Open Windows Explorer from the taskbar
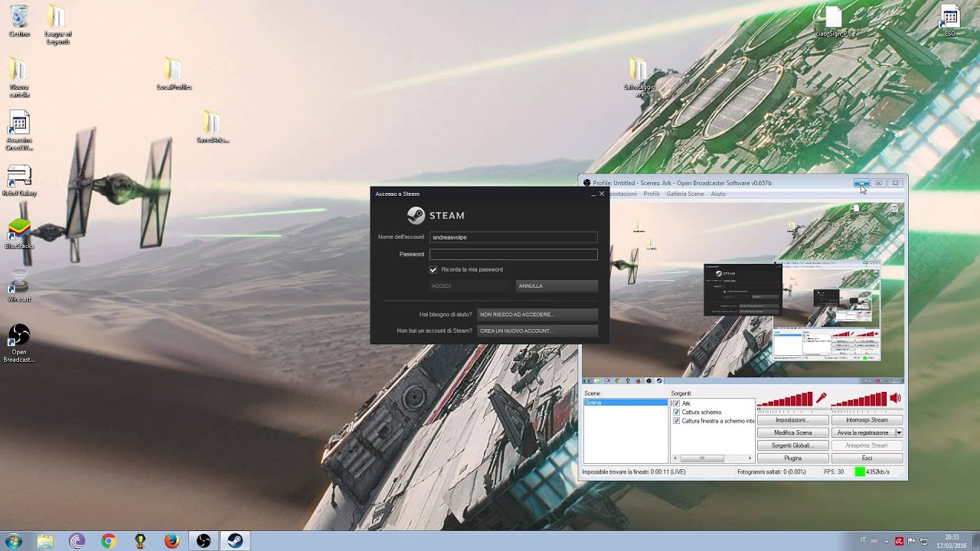The image size is (980, 551). tap(45, 541)
